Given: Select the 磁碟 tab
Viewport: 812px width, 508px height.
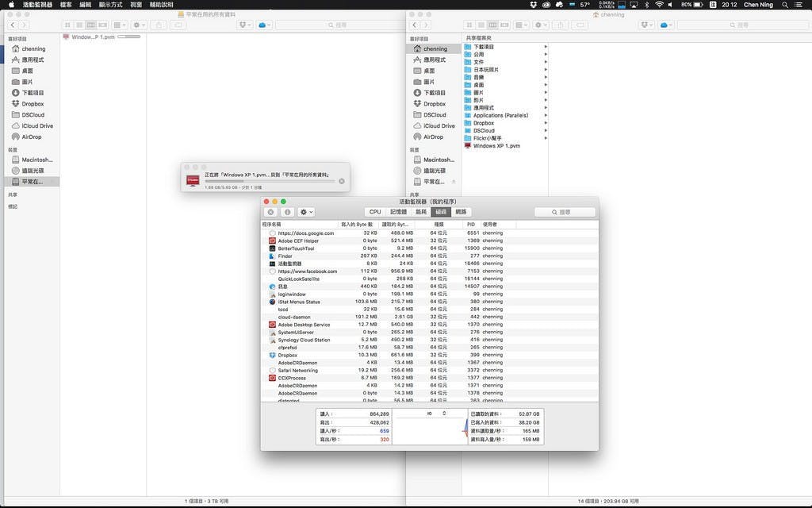Looking at the screenshot, I should [441, 212].
